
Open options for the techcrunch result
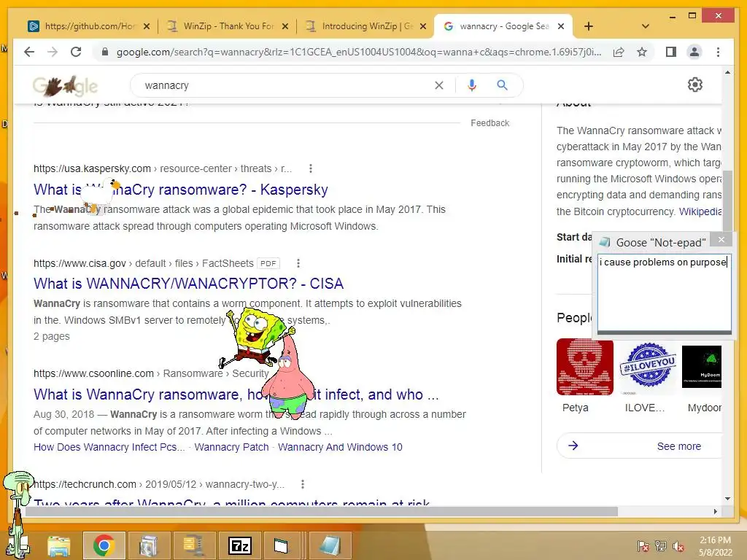pos(303,484)
